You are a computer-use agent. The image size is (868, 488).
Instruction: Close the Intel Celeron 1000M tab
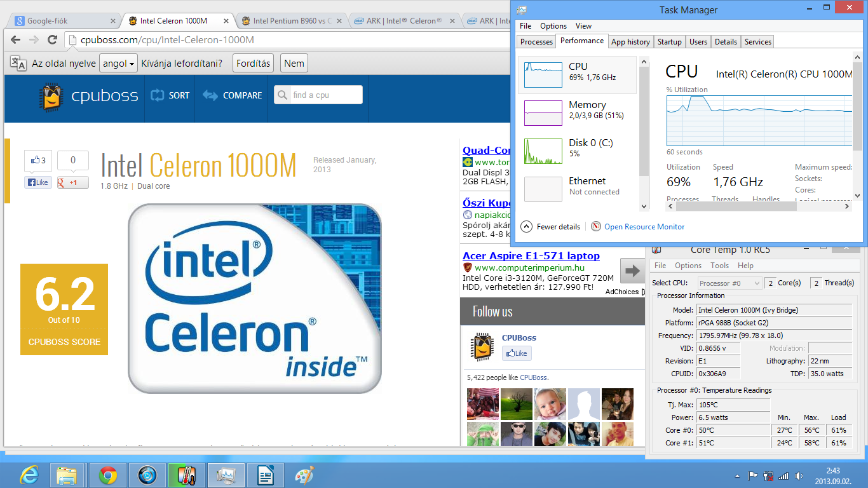227,20
